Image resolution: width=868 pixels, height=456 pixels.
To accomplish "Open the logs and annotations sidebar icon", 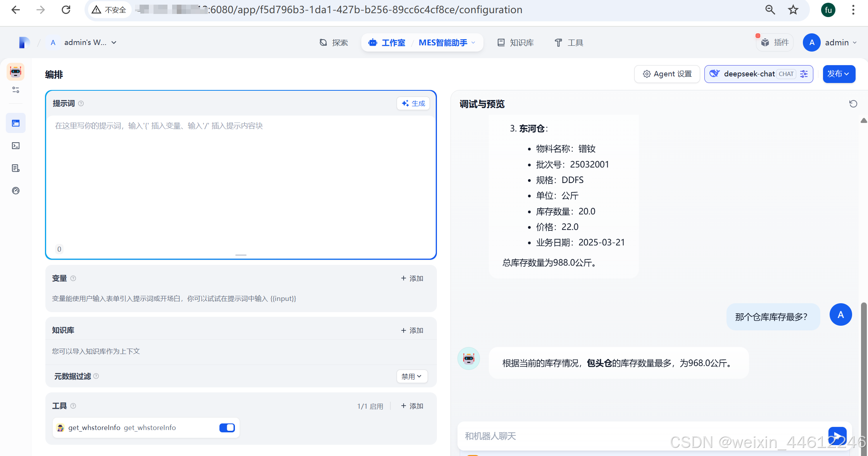I will [16, 168].
